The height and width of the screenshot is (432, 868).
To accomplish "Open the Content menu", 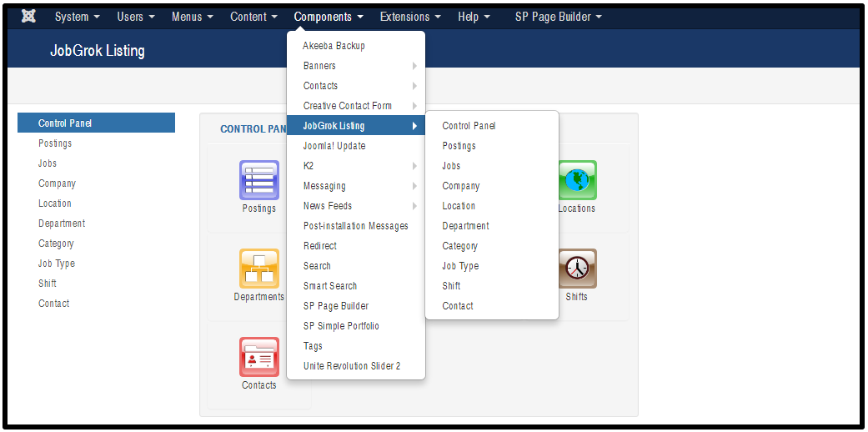I will [254, 18].
